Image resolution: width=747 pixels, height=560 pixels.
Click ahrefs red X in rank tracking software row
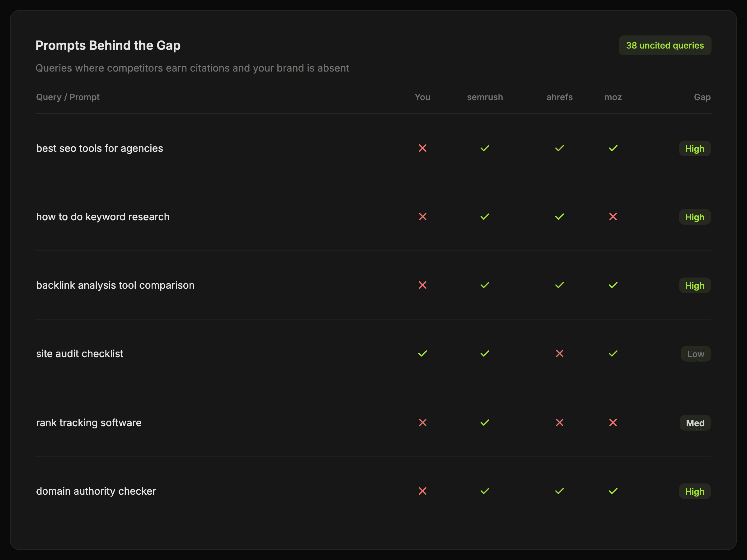coord(560,422)
